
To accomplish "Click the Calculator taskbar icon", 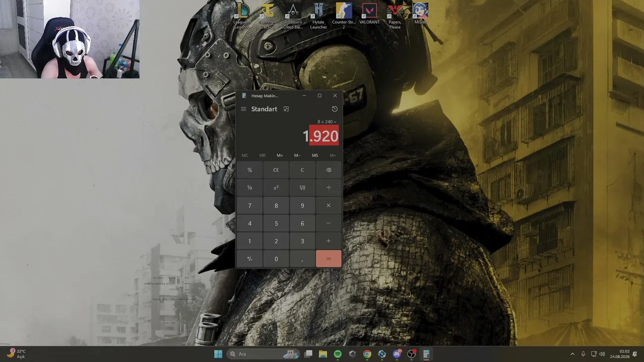I will (x=426, y=354).
